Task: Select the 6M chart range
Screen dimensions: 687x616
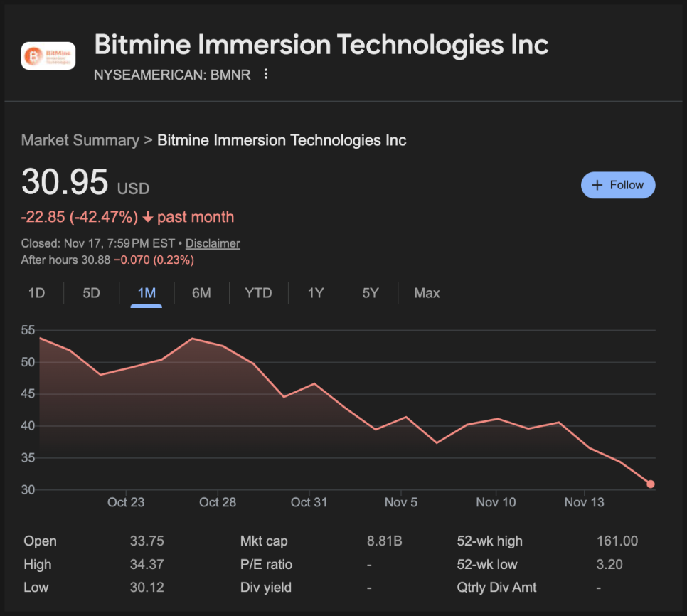Action: coord(201,293)
